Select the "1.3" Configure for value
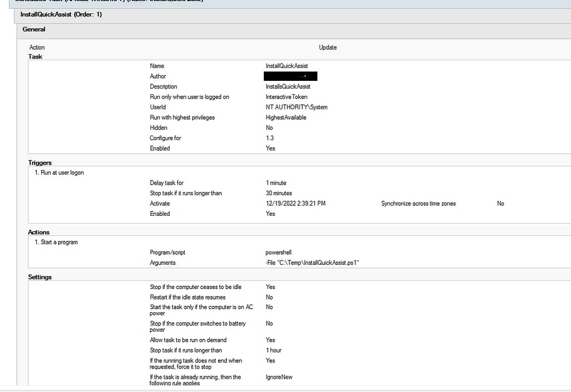Screen dimensions: 571x392 [269, 138]
